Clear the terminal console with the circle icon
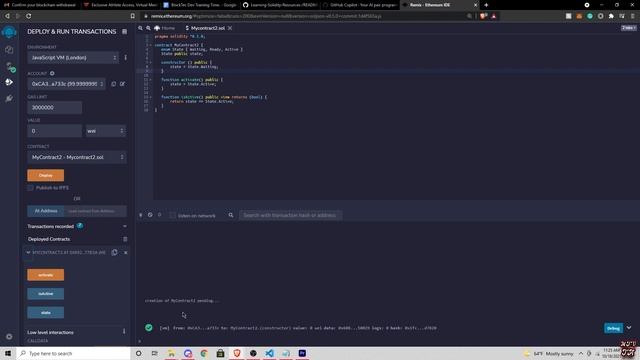Screen dimensions: 640x360 coord(150,215)
